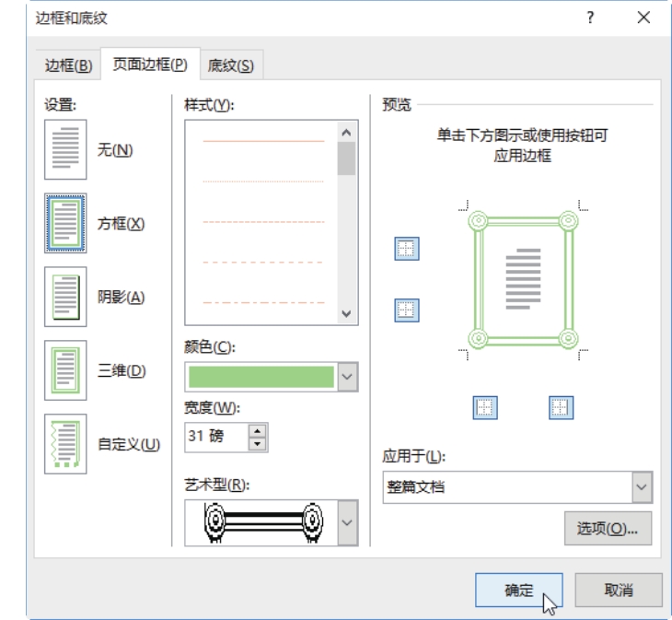
Task: Close the 边框和底纹 dialog
Action: [x=643, y=18]
